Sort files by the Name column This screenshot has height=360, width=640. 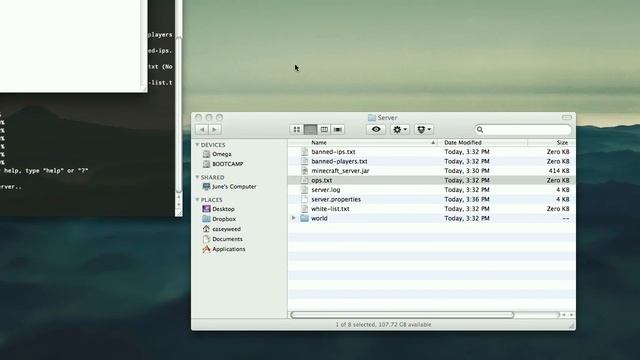pyautogui.click(x=362, y=142)
